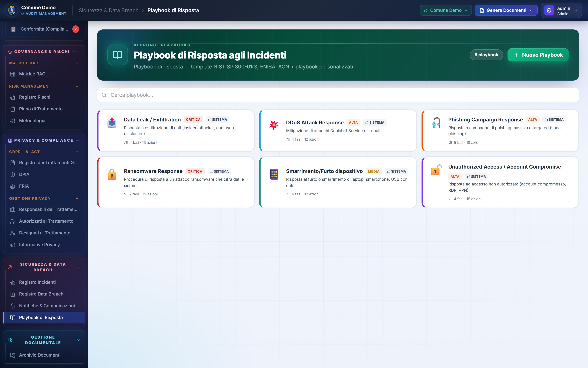Click the Responsabili del Trattamento briefcase icon
Screen dimensions: 588x368
click(x=13, y=209)
